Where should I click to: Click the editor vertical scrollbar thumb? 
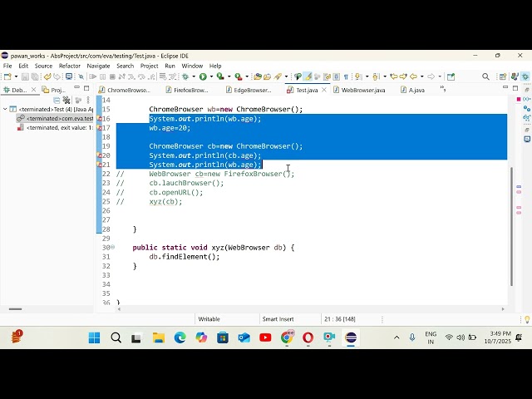[512, 227]
